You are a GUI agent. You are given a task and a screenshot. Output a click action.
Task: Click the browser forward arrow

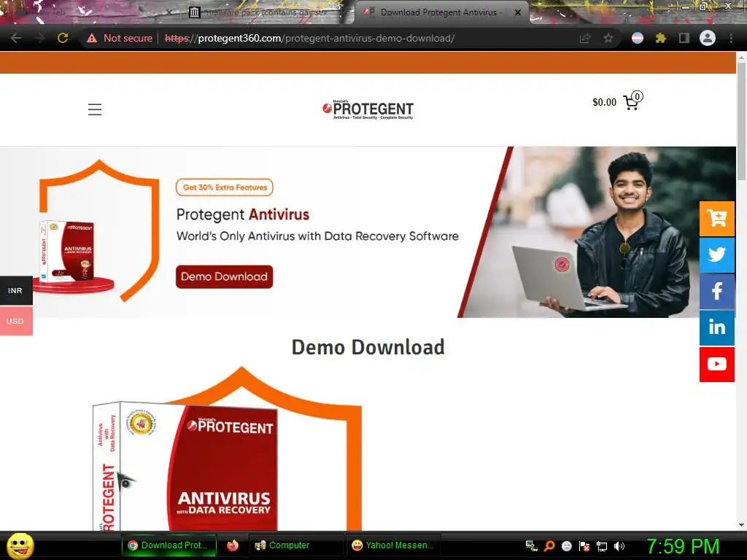(x=39, y=38)
